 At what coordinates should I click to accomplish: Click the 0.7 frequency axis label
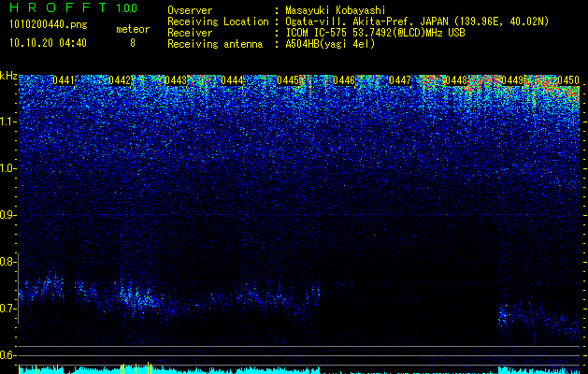7,309
